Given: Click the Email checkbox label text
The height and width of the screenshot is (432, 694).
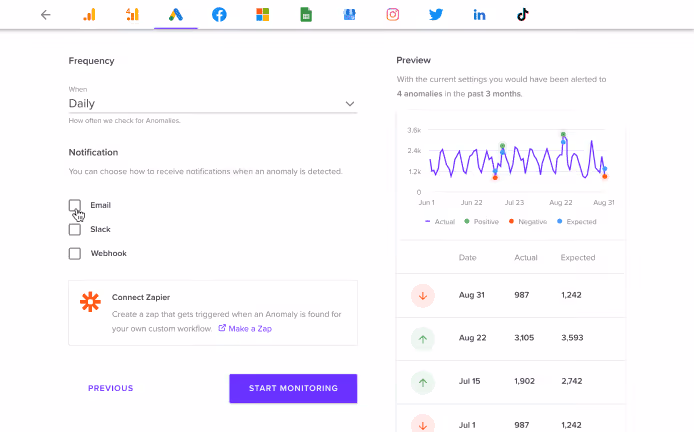Looking at the screenshot, I should (x=100, y=205).
